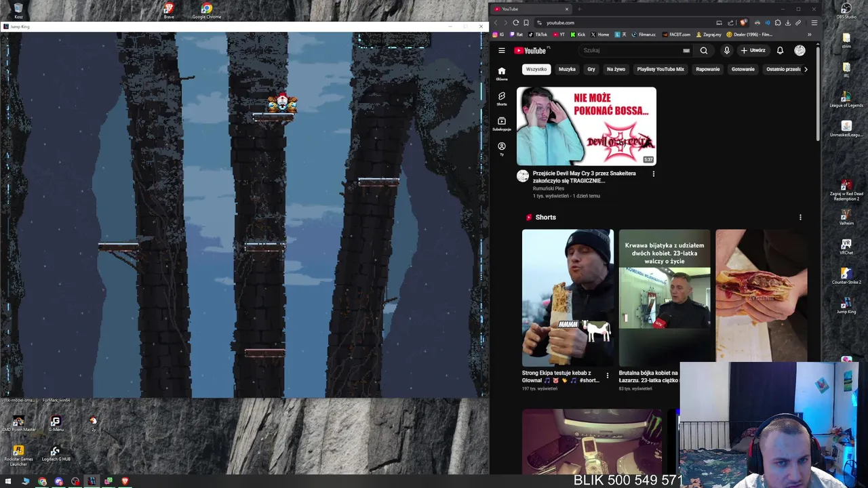The width and height of the screenshot is (868, 488).
Task: Open the Ty profile item in sidebar
Action: click(502, 149)
